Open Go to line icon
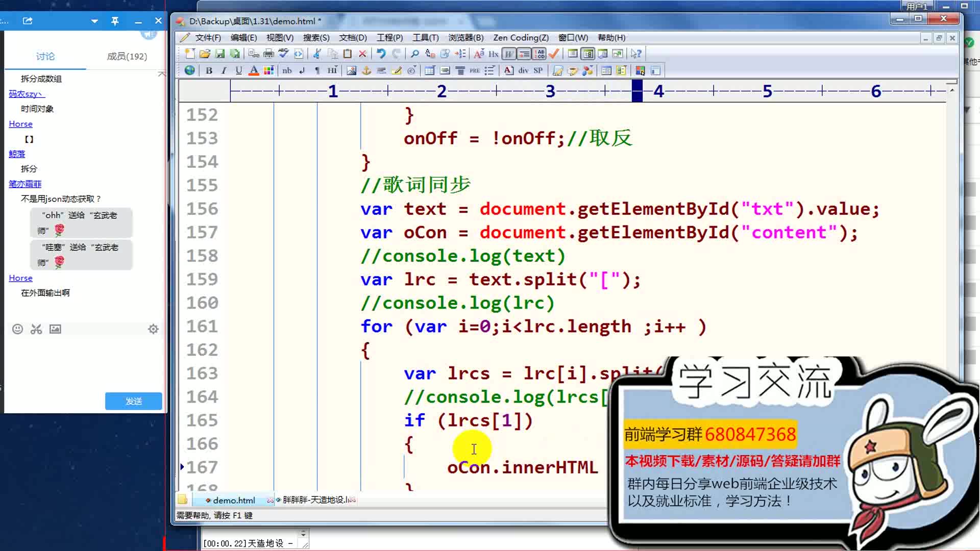This screenshot has width=980, height=551. click(x=460, y=54)
